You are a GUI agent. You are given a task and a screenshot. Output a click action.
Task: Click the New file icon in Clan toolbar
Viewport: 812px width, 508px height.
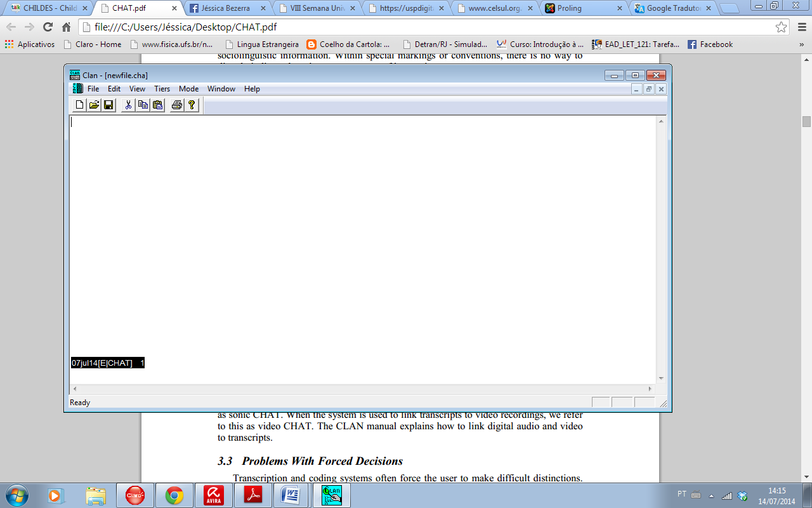(x=79, y=105)
